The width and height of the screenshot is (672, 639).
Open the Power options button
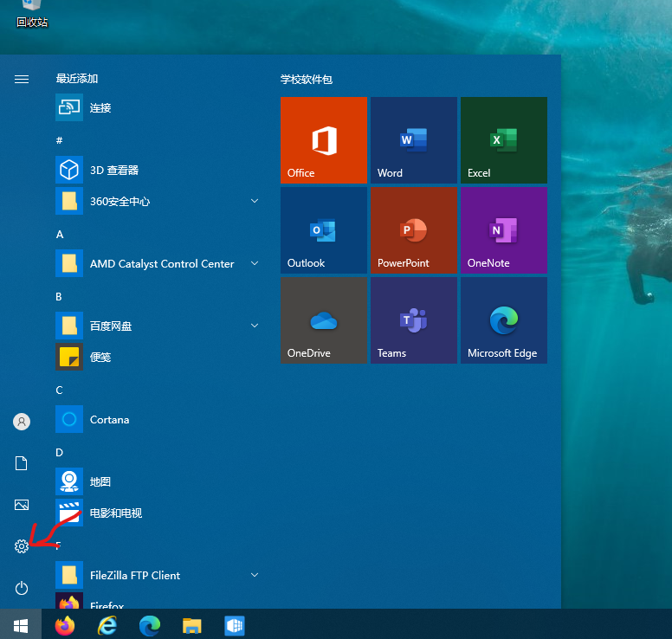[x=22, y=588]
